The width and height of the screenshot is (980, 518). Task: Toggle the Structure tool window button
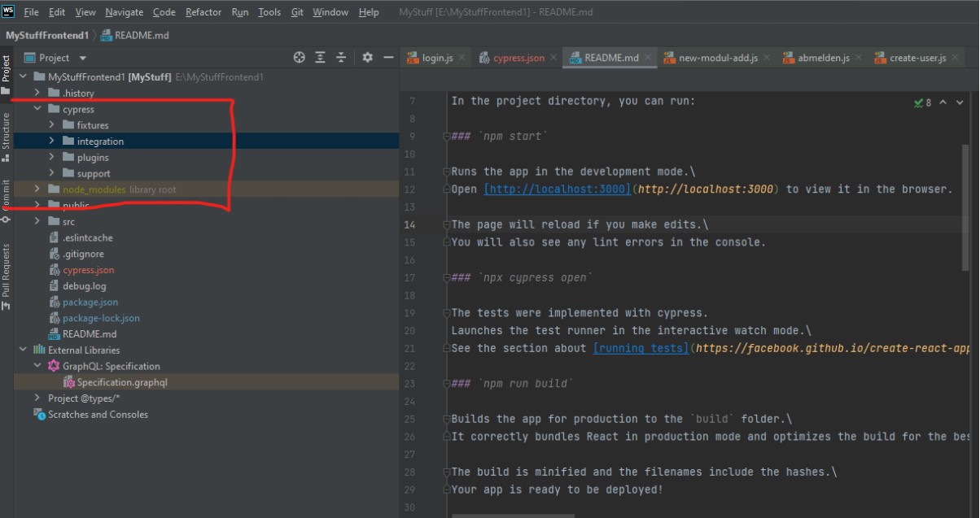point(6,137)
